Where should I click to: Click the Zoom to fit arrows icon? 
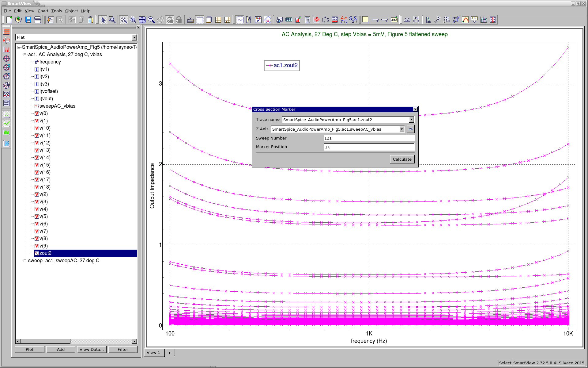tap(142, 20)
